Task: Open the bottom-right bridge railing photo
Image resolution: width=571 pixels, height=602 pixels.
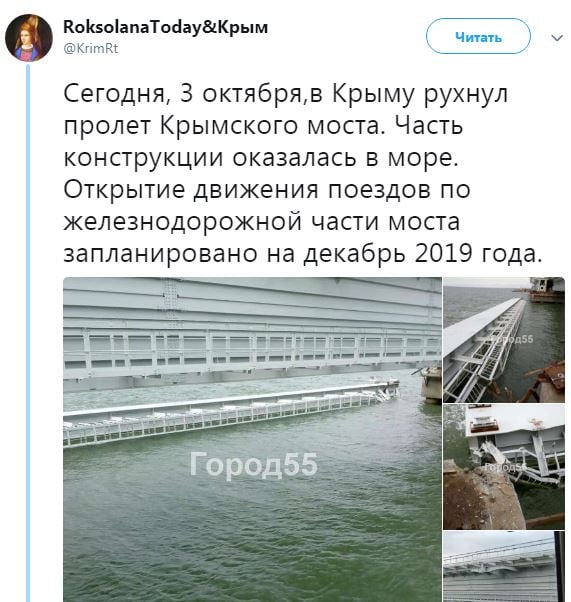Action: [x=504, y=566]
